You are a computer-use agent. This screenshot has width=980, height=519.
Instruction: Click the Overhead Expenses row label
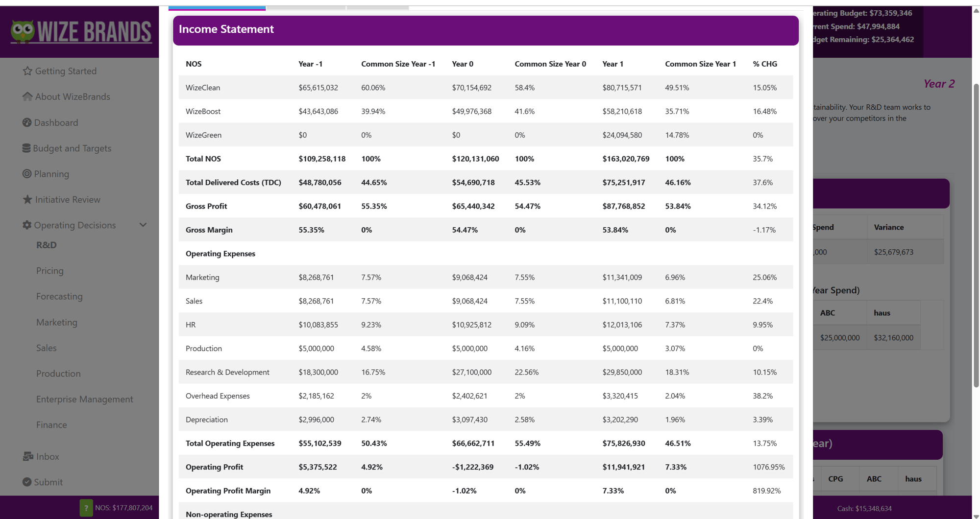tap(218, 396)
